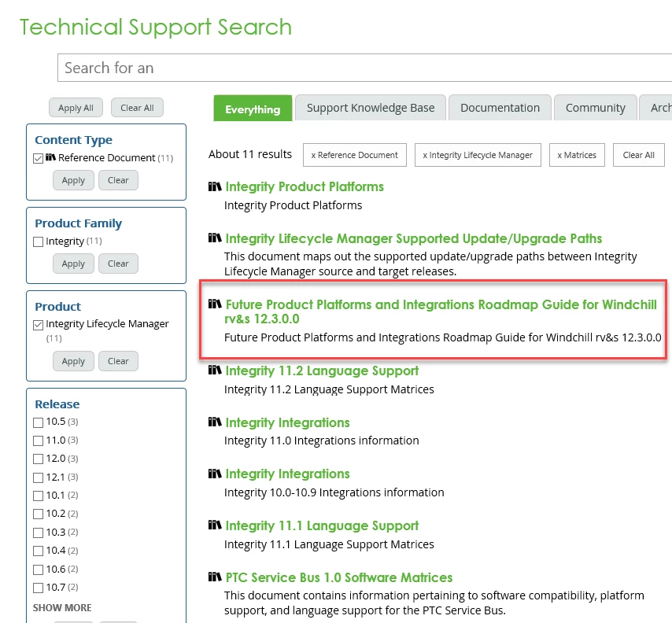Apply the Product filter
Viewport: 672px width, 623px height.
73,361
